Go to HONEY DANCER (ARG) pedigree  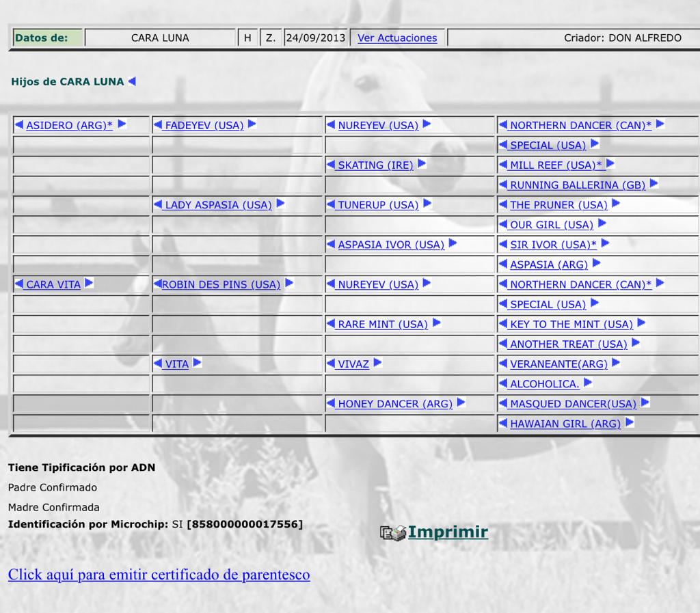point(395,404)
